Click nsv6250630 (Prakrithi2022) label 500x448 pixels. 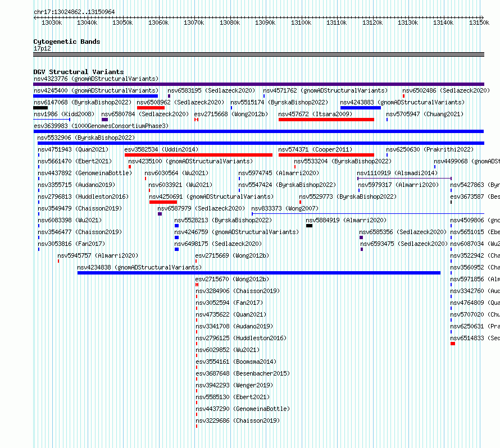coord(430,149)
